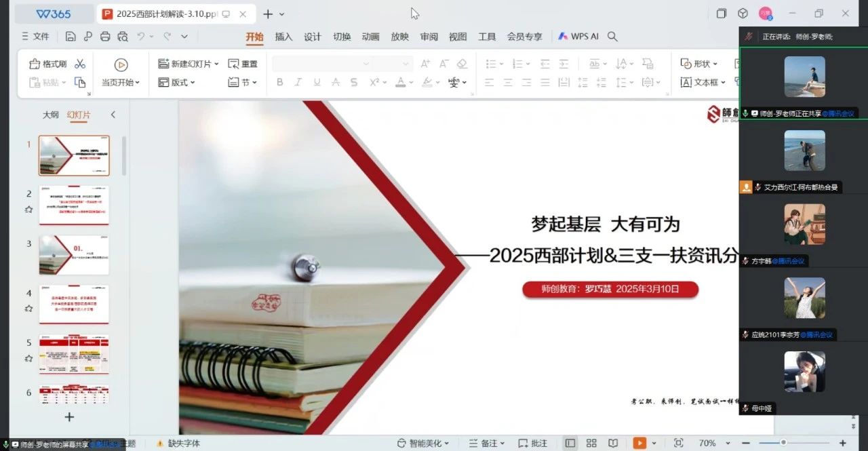Click the Reset (重置) button

pos(243,64)
